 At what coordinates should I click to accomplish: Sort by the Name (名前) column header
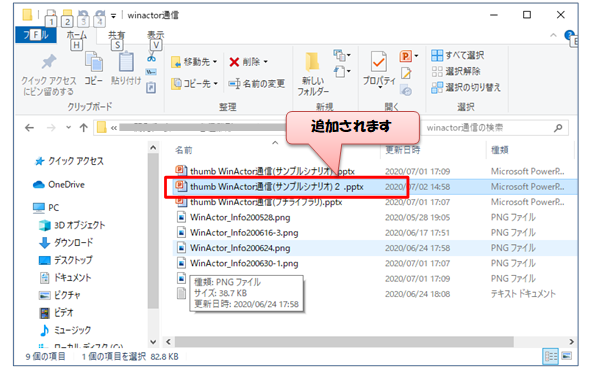(184, 150)
